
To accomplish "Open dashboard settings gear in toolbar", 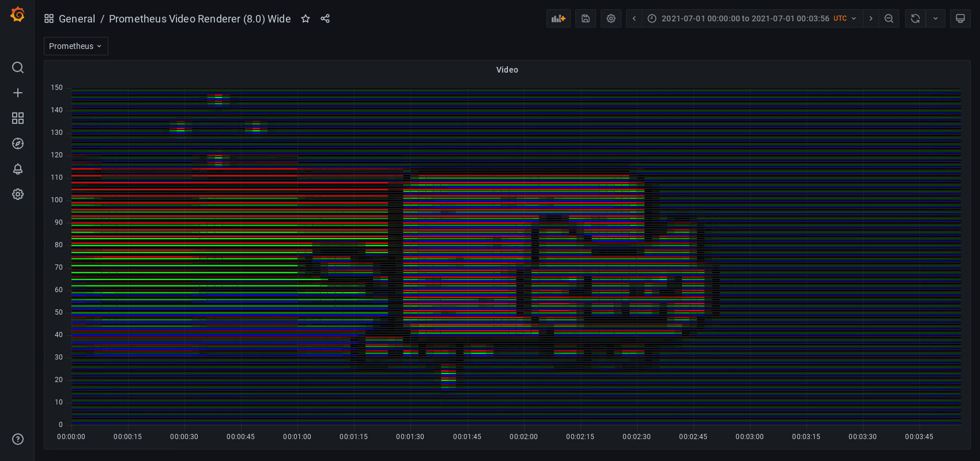I will click(611, 18).
